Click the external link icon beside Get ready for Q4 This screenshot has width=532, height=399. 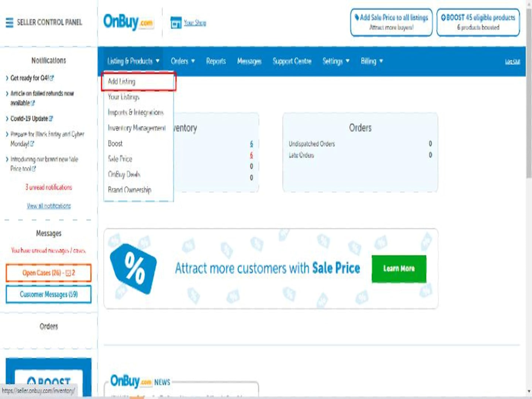pos(52,78)
